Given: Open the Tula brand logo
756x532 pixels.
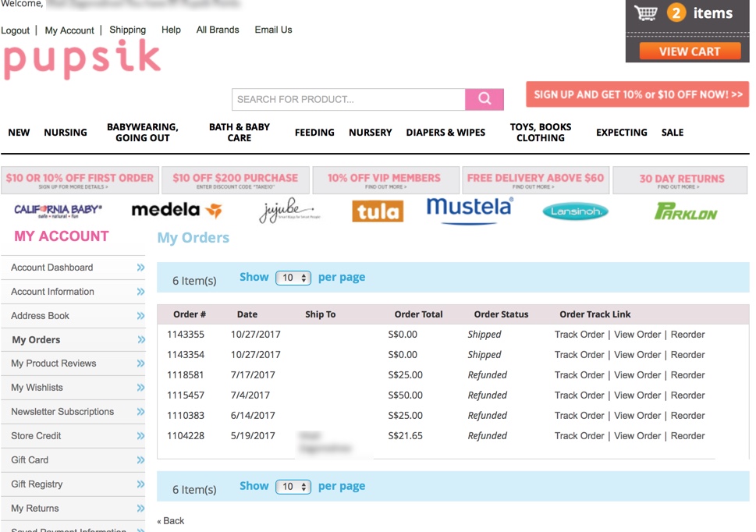Looking at the screenshot, I should [378, 211].
